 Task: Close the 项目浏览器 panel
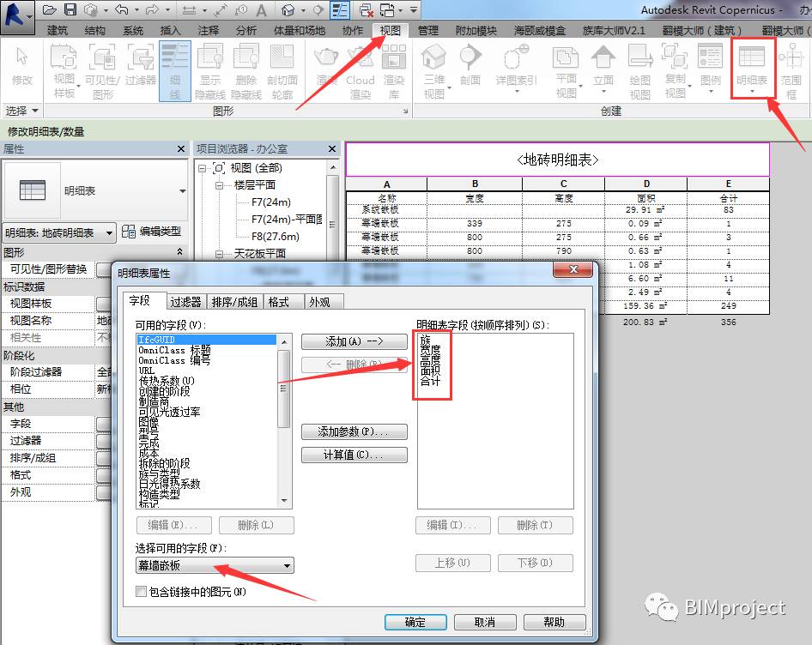point(332,149)
